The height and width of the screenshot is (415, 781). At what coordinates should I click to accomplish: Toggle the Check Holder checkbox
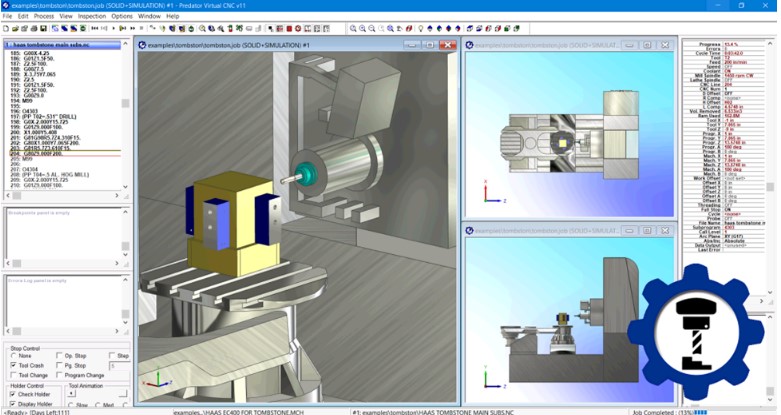click(12, 394)
